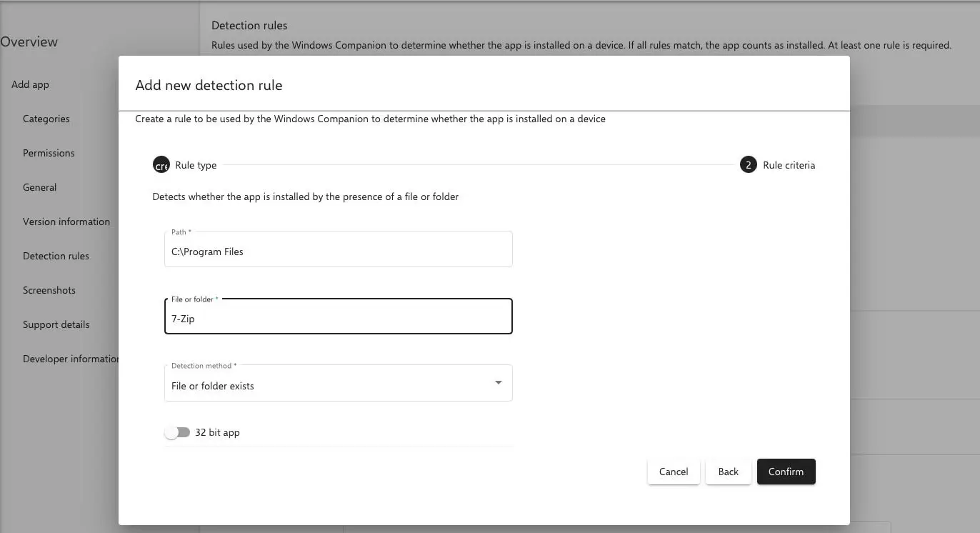The width and height of the screenshot is (980, 533).
Task: Click the step 2 Rule criteria circle
Action: coord(748,165)
